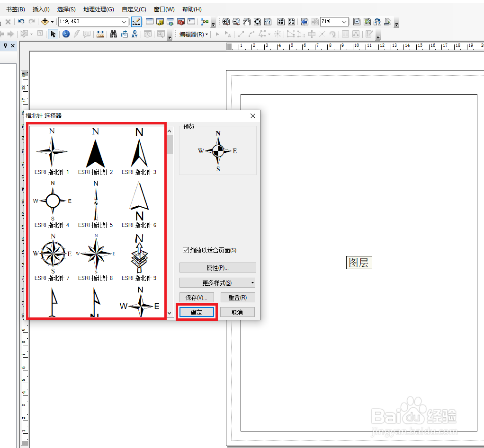Select ESRI 指北针 6 north arrow

click(x=139, y=204)
